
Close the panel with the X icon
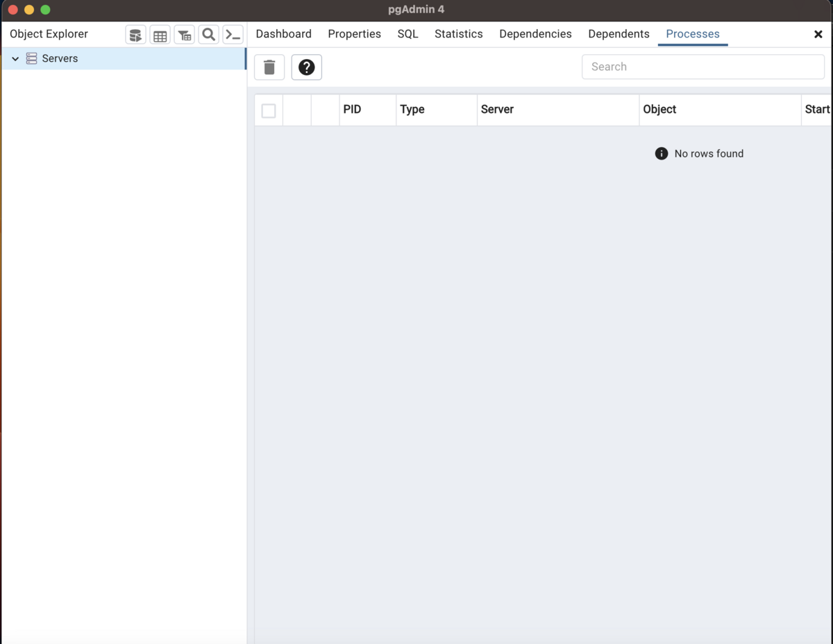coord(818,34)
